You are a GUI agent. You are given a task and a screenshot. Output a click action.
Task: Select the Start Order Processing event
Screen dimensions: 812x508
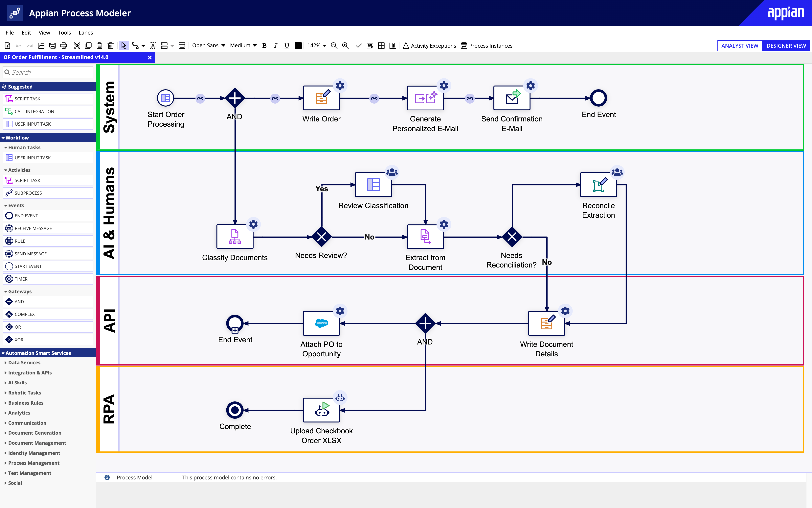coord(166,98)
